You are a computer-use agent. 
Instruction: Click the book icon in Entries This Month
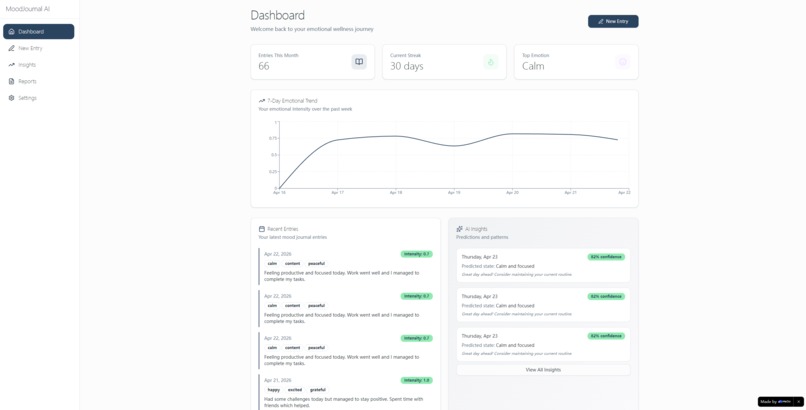(359, 62)
